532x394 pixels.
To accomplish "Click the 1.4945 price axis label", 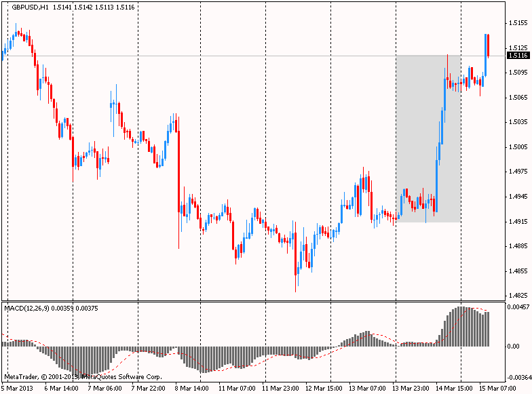I will [518, 197].
